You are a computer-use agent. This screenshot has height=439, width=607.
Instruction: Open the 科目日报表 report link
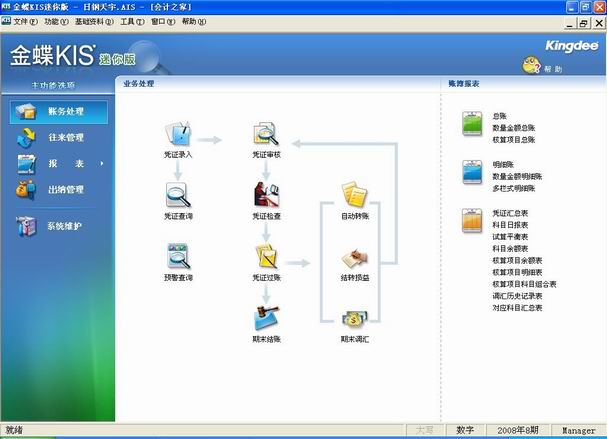(510, 225)
